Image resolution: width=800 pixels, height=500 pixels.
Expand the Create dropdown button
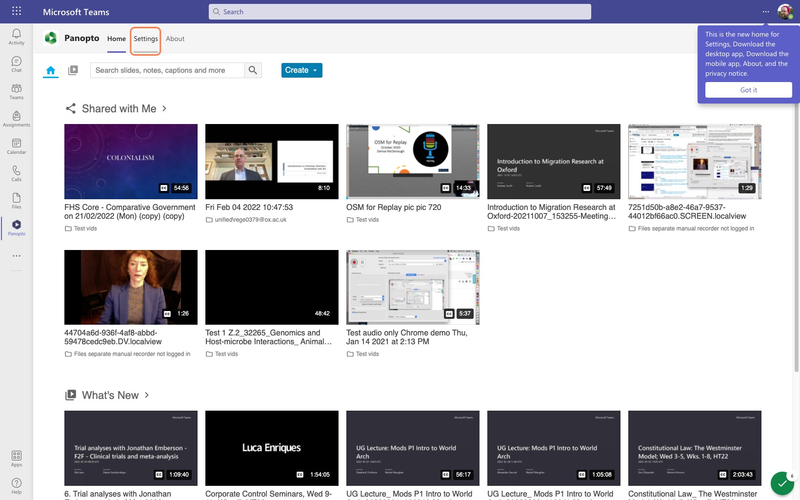point(301,70)
